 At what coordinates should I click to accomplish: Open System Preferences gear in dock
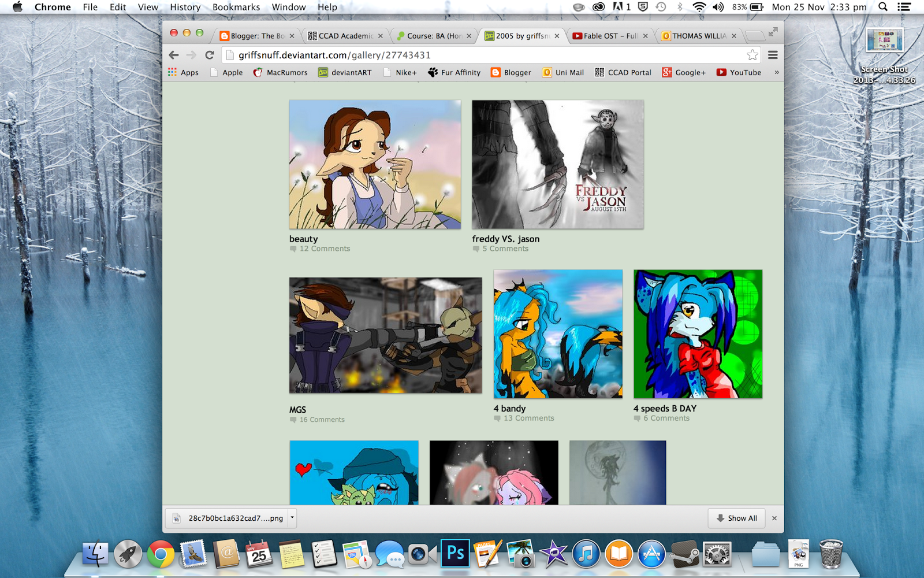(717, 554)
